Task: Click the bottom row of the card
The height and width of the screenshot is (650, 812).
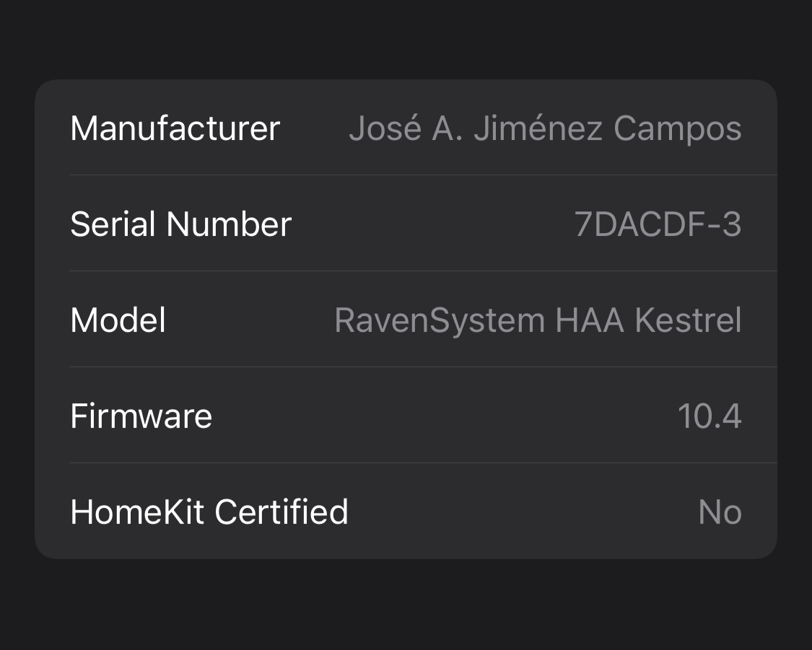Action: pos(406,511)
